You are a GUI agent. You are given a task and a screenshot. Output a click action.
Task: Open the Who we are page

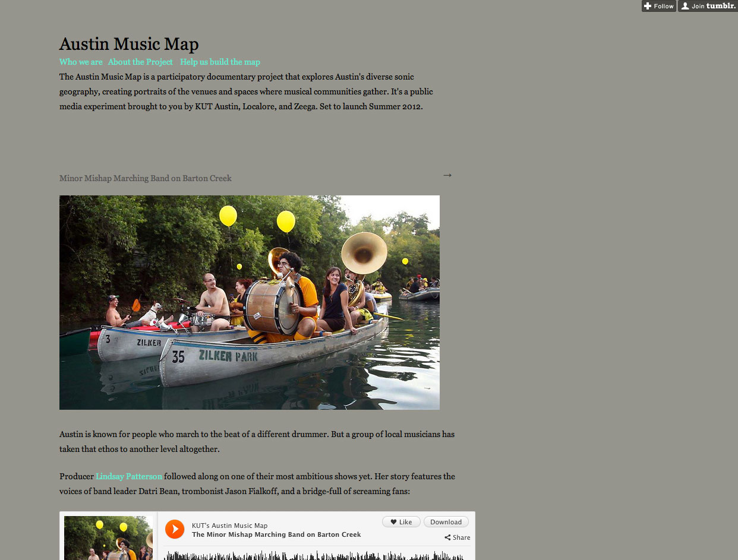point(81,62)
